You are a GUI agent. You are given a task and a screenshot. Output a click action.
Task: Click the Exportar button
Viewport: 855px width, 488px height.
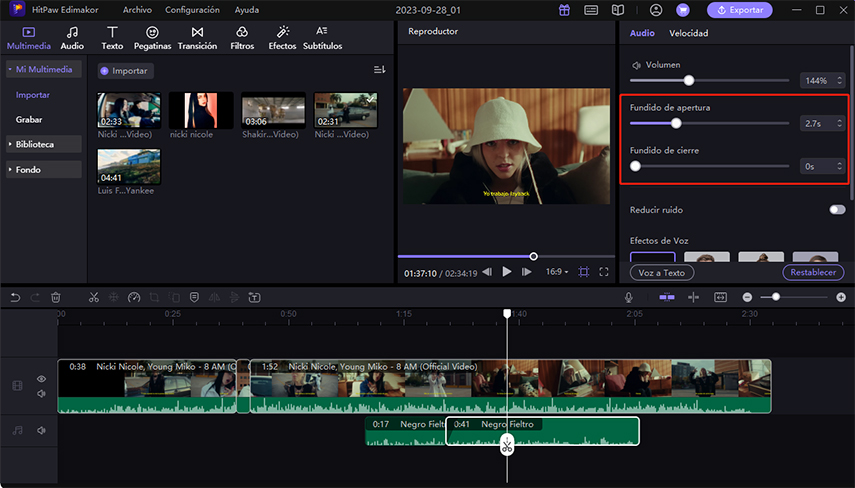click(x=739, y=10)
